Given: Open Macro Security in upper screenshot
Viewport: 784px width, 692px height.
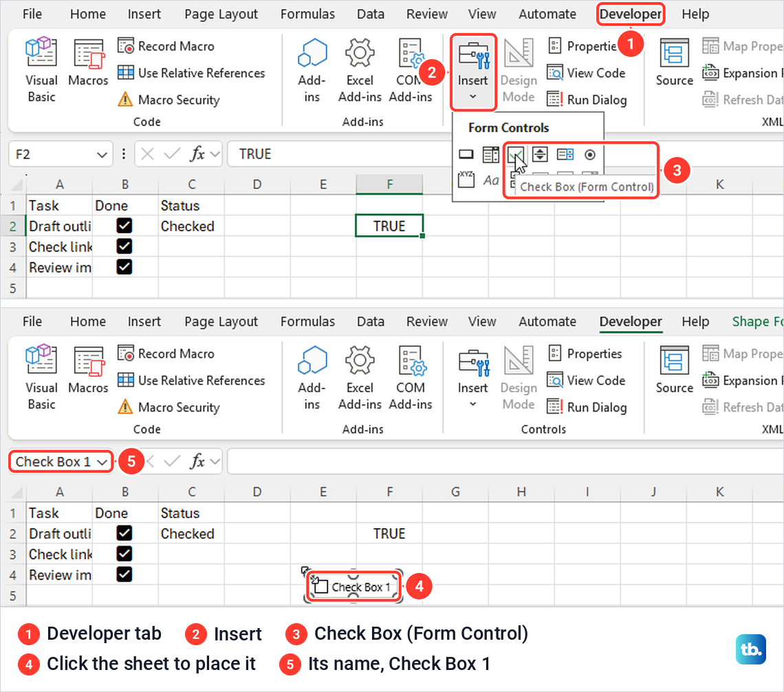Looking at the screenshot, I should click(x=168, y=100).
